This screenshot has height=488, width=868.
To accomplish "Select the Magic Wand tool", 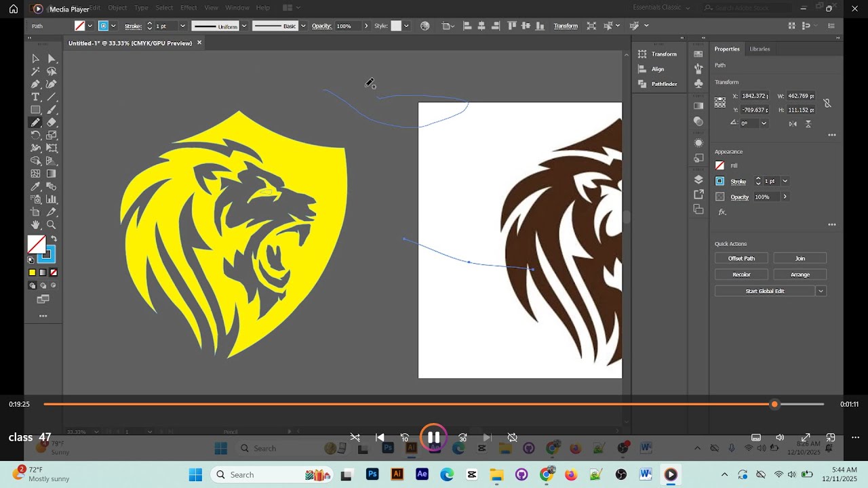I will click(x=35, y=71).
